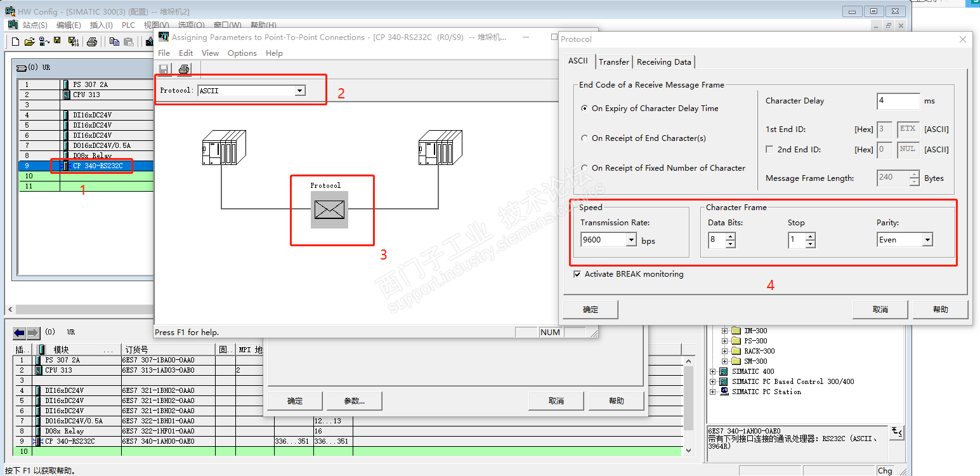Click the right PLC station graphic
The height and width of the screenshot is (476, 980).
pyautogui.click(x=440, y=147)
